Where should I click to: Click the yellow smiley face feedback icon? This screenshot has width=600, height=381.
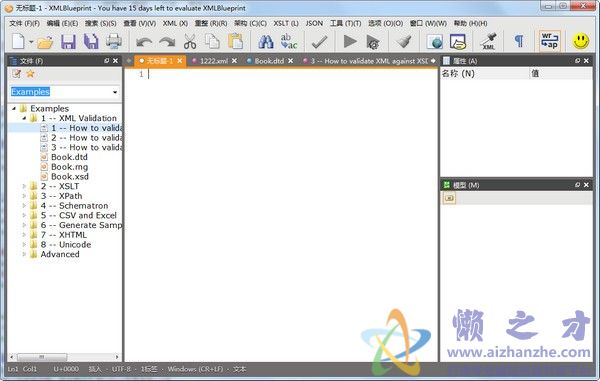(580, 41)
